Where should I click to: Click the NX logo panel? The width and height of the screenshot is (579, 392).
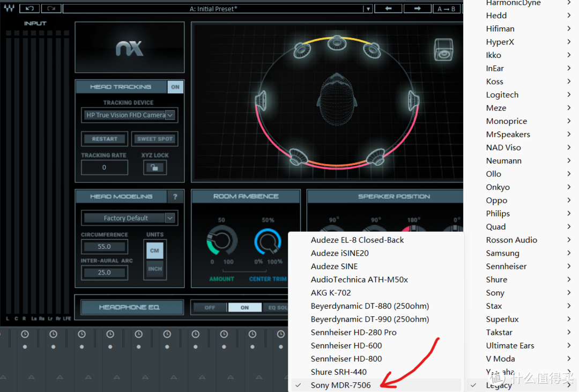[x=130, y=47]
